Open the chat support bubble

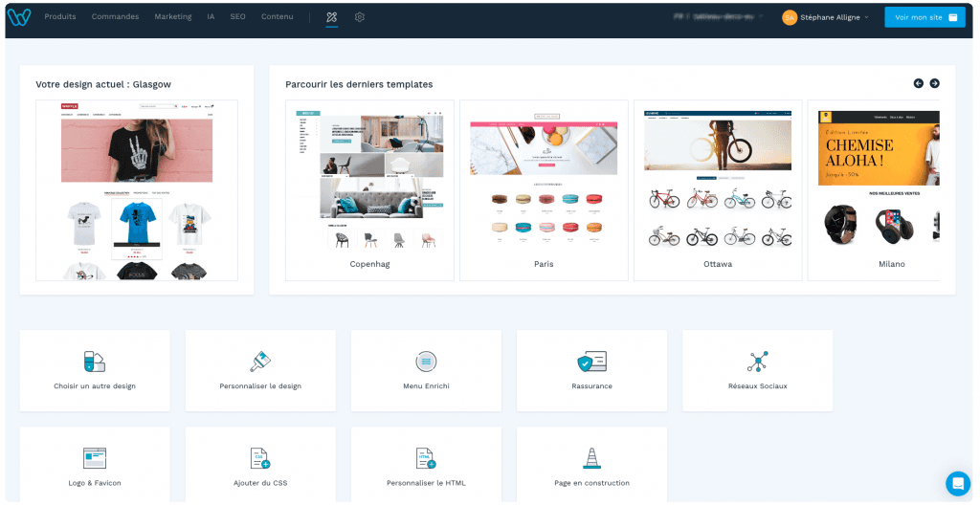click(957, 483)
